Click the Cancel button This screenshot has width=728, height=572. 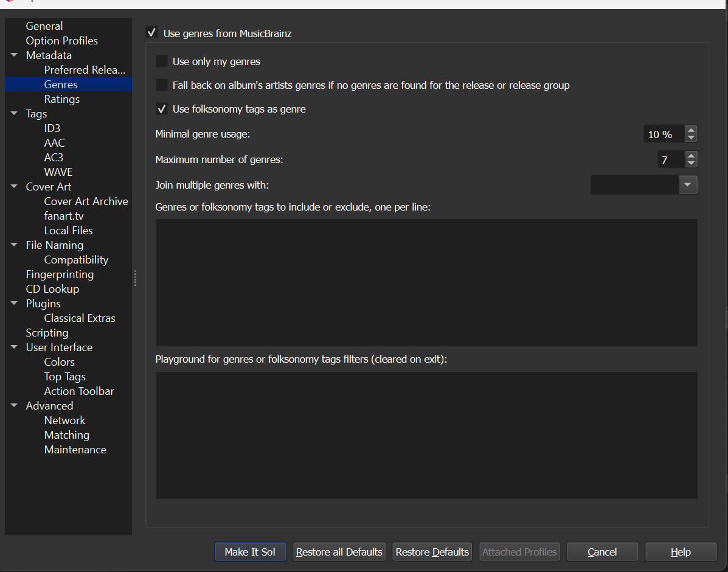pos(602,552)
